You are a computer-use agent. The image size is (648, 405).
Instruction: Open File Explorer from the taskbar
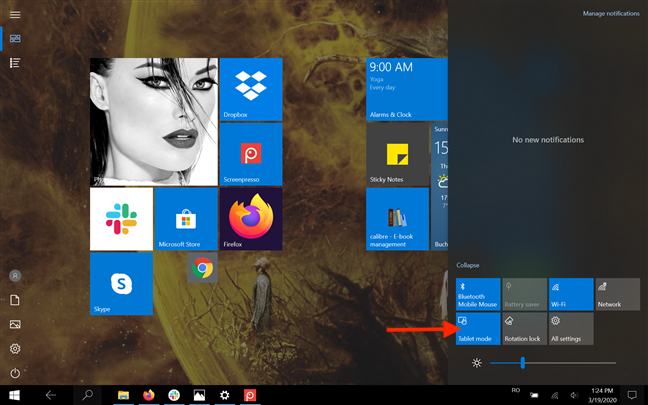coord(123,395)
